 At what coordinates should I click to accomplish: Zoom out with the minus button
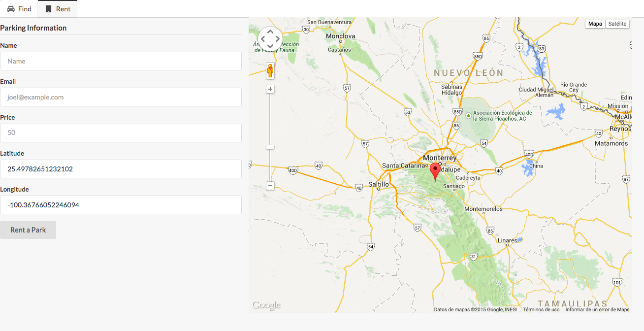[270, 186]
